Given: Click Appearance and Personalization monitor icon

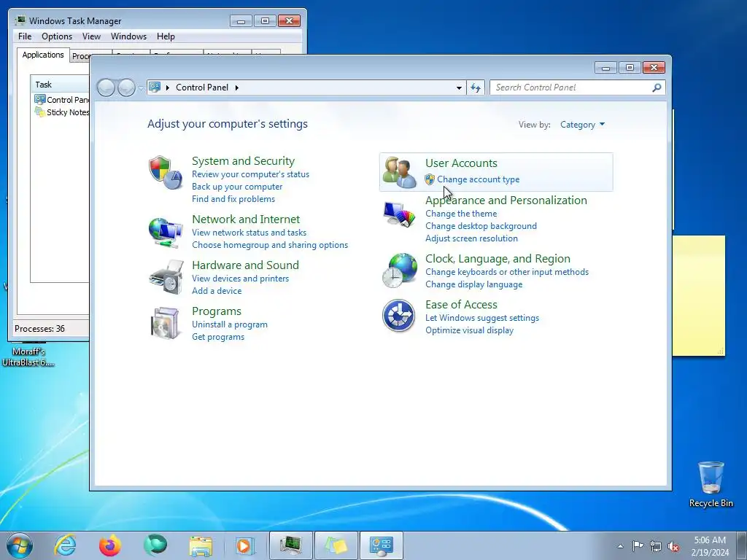Looking at the screenshot, I should tap(399, 214).
